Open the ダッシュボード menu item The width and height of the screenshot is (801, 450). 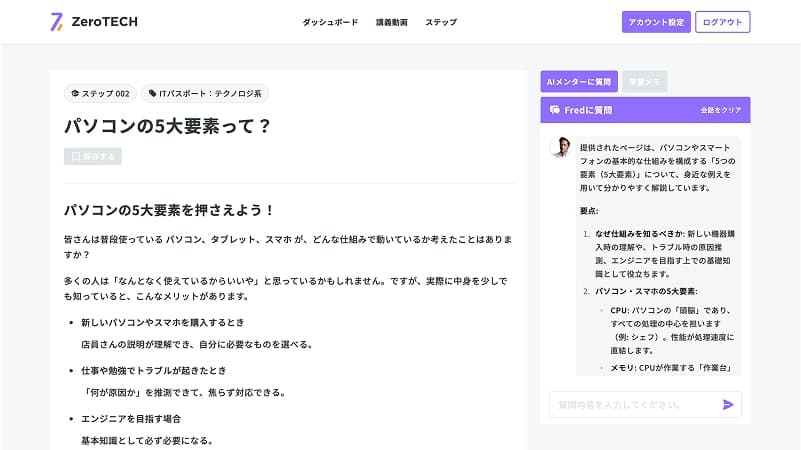(x=330, y=22)
